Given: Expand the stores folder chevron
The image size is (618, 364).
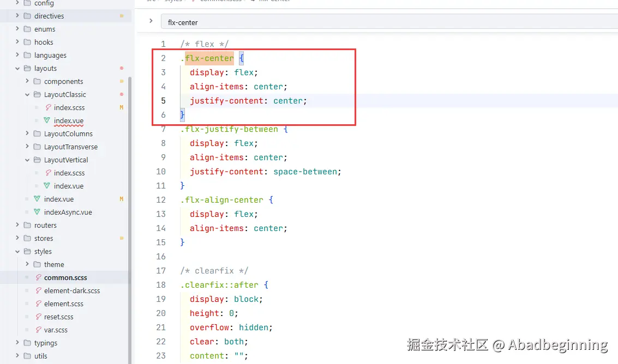Looking at the screenshot, I should [17, 238].
